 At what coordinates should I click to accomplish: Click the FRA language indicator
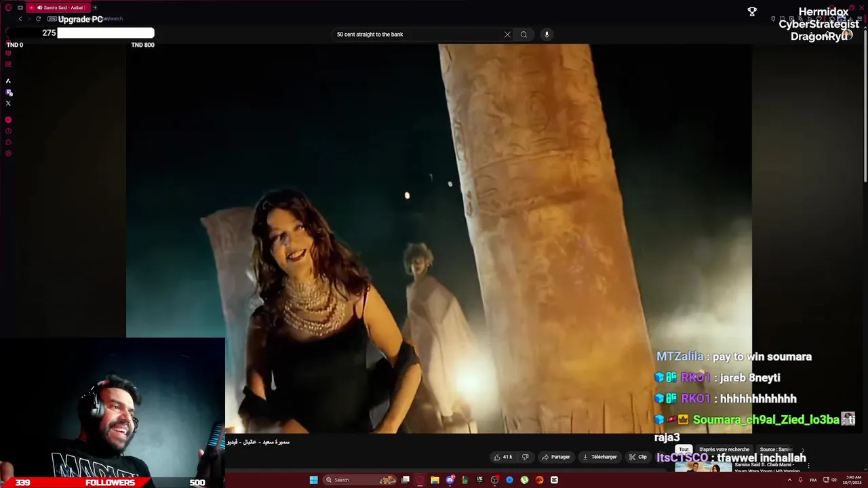tap(813, 480)
